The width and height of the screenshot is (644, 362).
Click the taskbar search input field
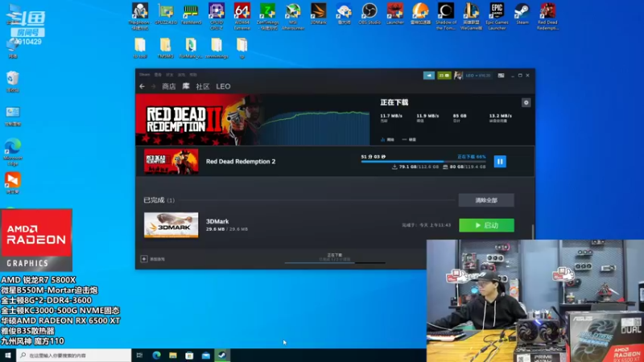tap(74, 356)
